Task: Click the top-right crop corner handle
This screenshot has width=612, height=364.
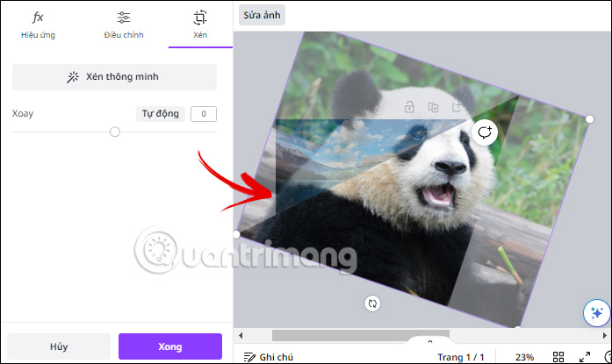Action: click(590, 119)
